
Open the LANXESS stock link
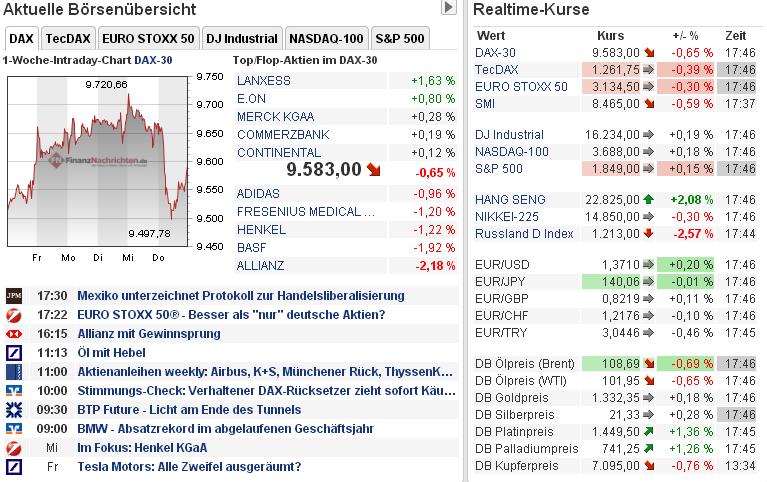coord(264,80)
